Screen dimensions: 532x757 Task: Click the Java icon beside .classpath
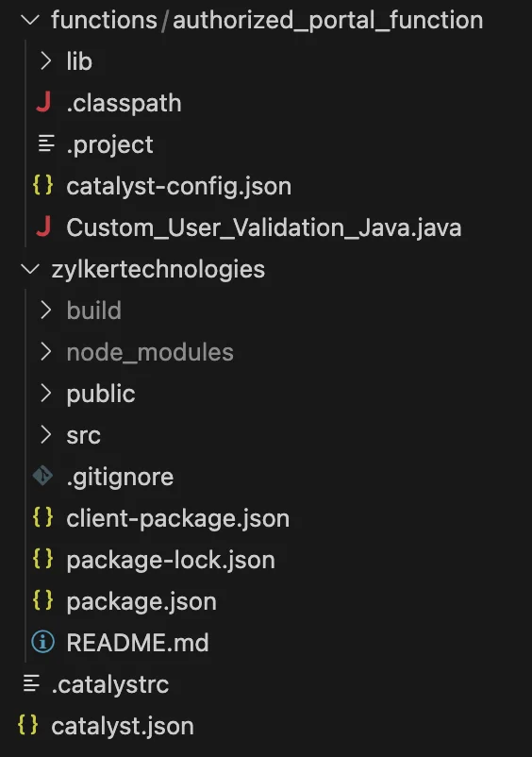point(43,102)
